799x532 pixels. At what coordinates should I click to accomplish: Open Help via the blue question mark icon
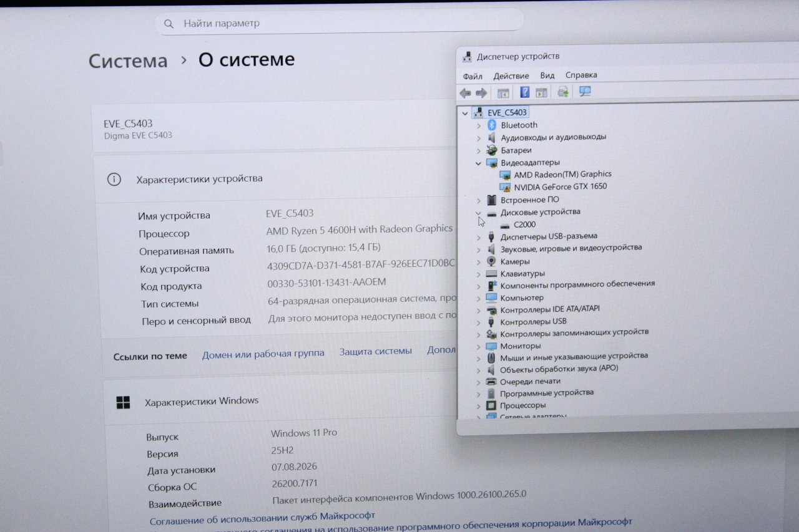pos(525,92)
